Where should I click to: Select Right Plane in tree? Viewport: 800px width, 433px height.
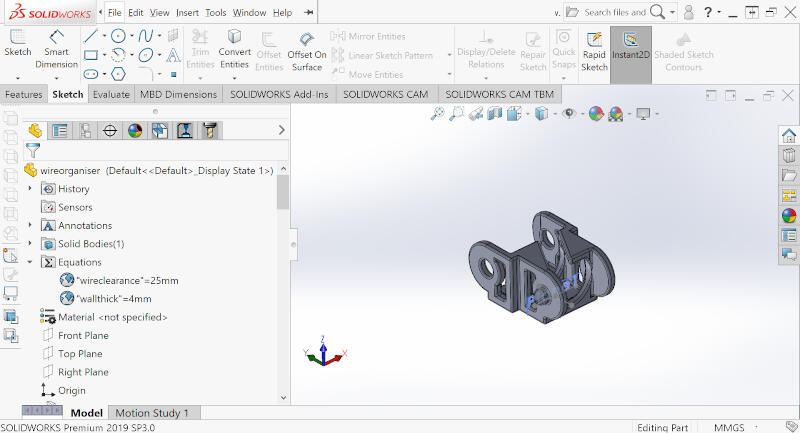coord(75,372)
